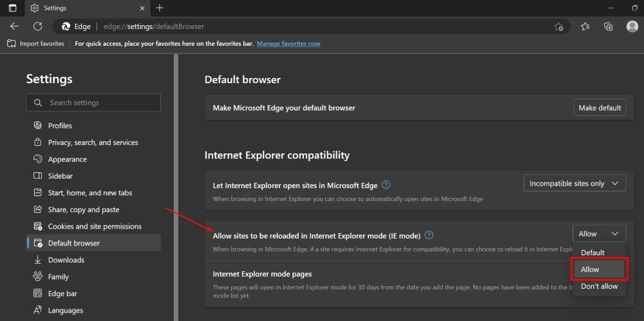Click the Internet Explorer mode pages label

coord(262,274)
